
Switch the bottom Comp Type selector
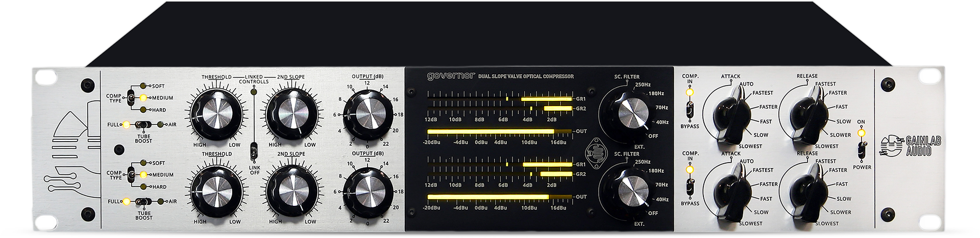point(131,175)
